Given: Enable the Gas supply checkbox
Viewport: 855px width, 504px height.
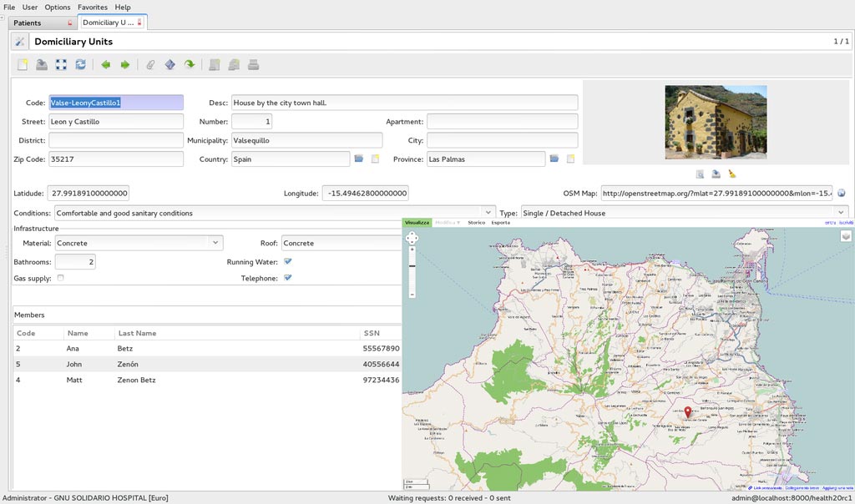Looking at the screenshot, I should [59, 278].
